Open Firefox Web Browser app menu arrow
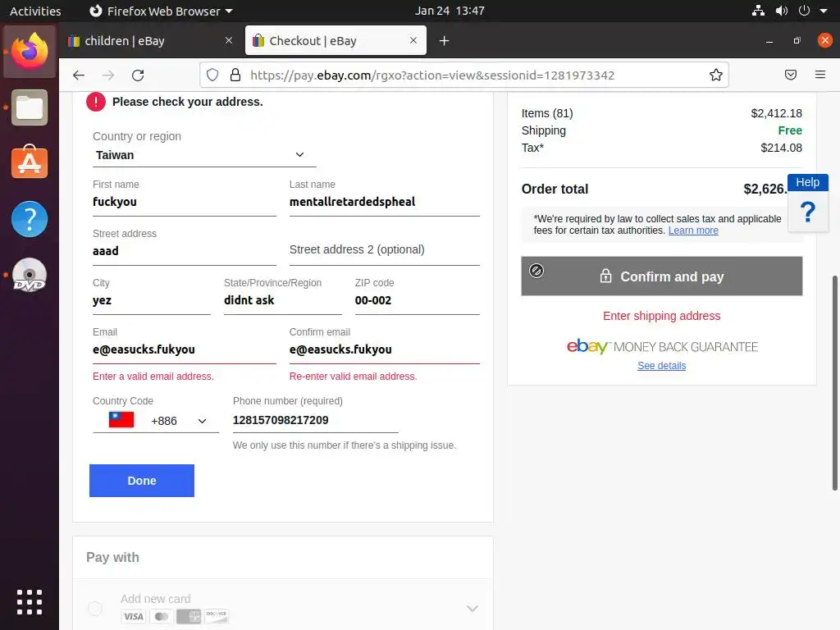Viewport: 840px width, 630px height. pos(230,11)
